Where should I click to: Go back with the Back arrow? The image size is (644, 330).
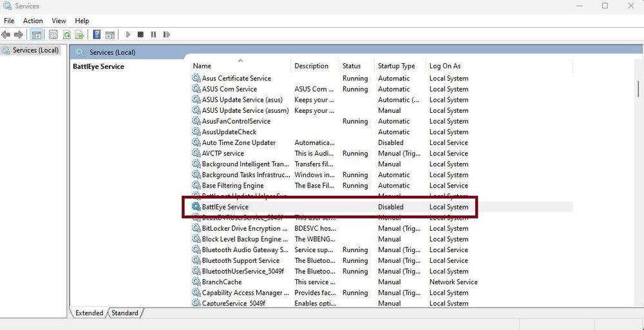click(x=6, y=35)
